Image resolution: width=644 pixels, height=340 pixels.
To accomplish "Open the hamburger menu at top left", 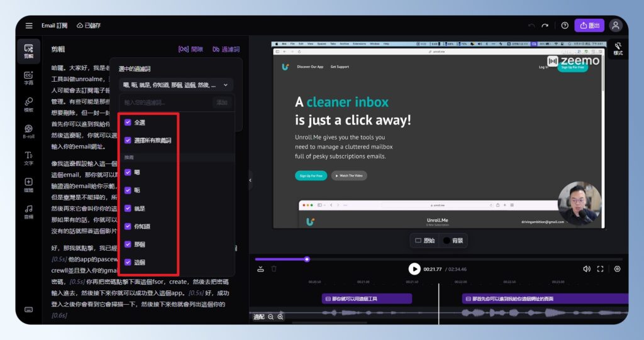I will coord(29,26).
